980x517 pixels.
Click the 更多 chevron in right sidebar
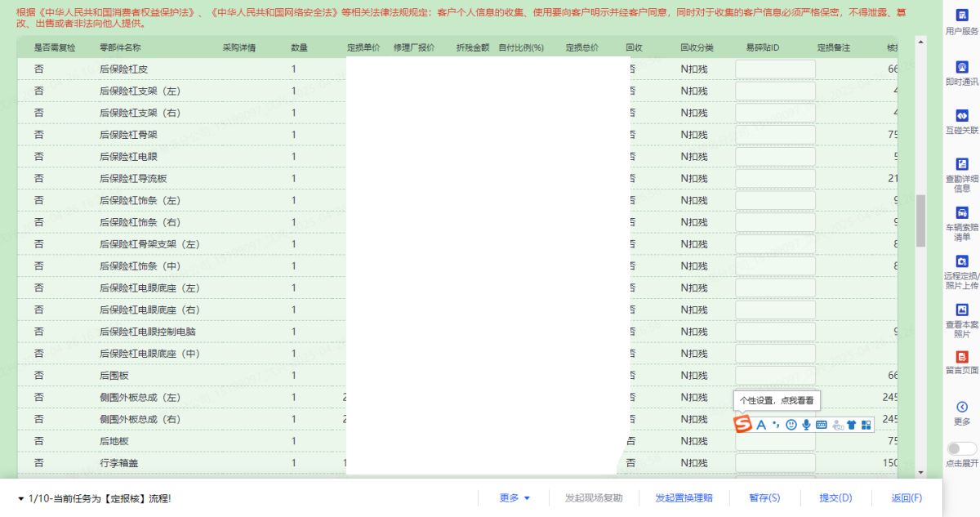(961, 407)
